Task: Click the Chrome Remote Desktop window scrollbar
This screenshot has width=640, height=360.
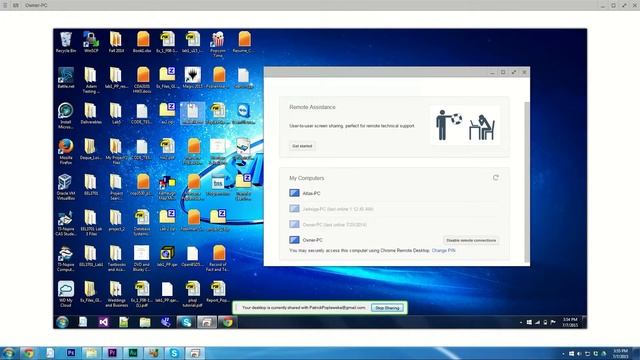Action: [x=527, y=182]
